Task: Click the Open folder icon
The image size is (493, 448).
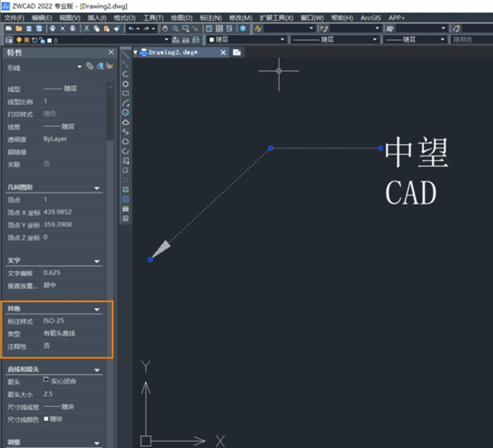Action: 19,28
